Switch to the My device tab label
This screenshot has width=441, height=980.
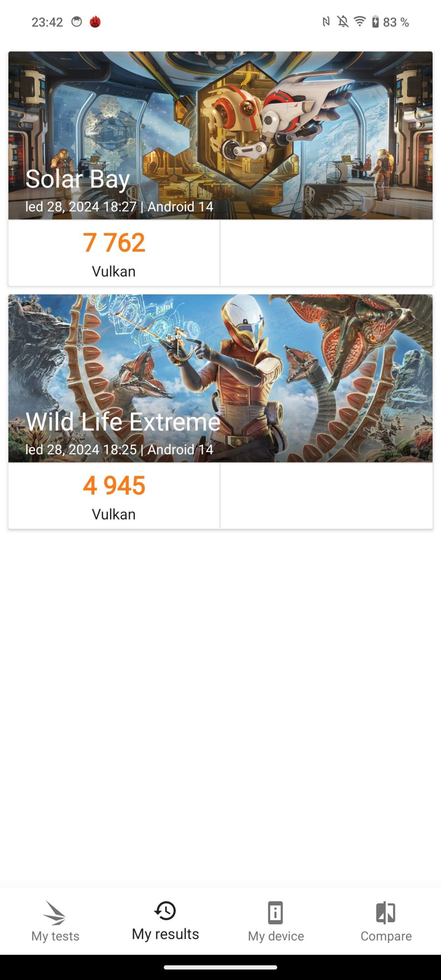click(276, 936)
